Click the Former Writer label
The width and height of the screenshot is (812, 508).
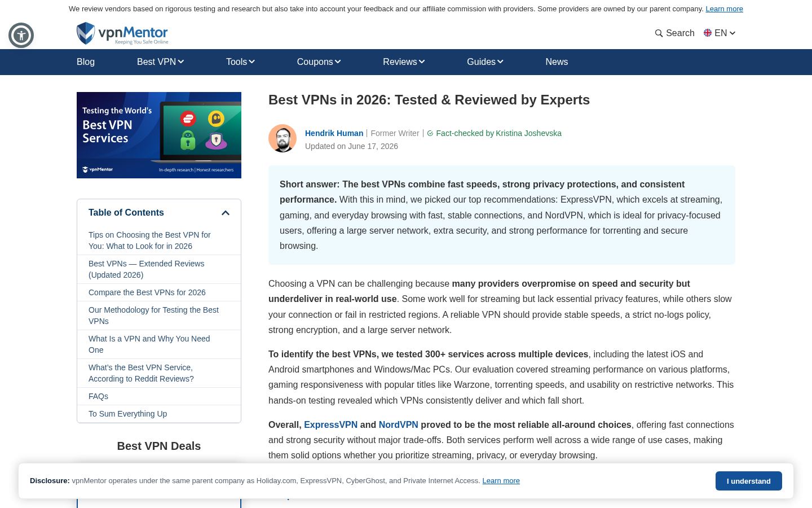(395, 133)
